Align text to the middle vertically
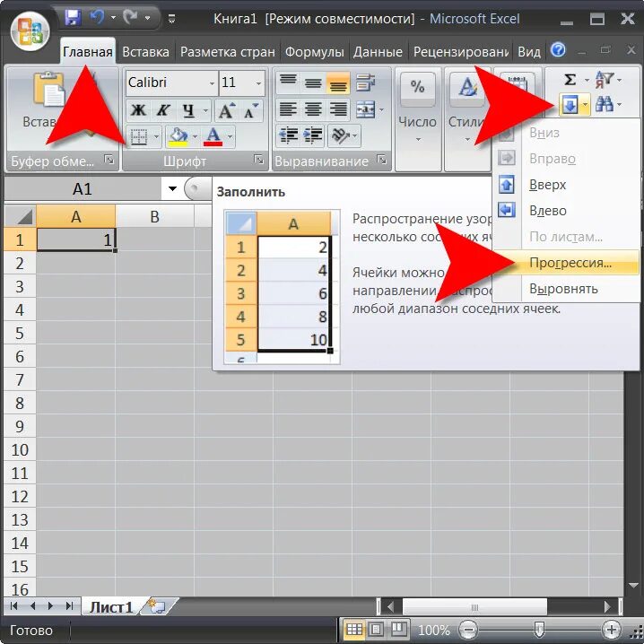 click(x=313, y=83)
